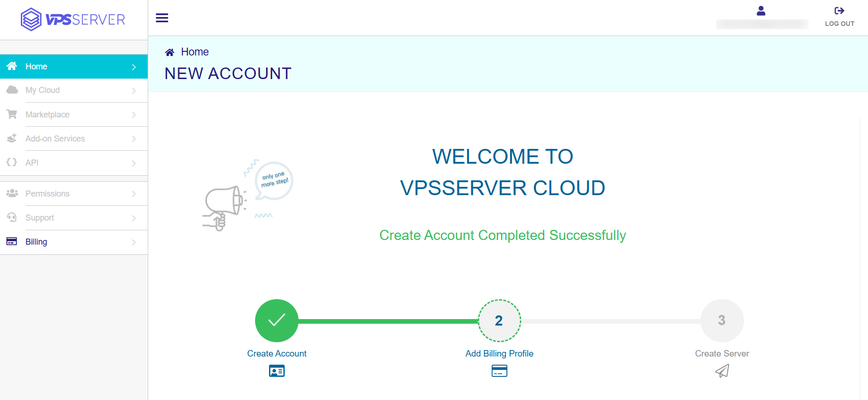This screenshot has height=400, width=868.
Task: Expand the API chevron
Action: click(x=134, y=163)
